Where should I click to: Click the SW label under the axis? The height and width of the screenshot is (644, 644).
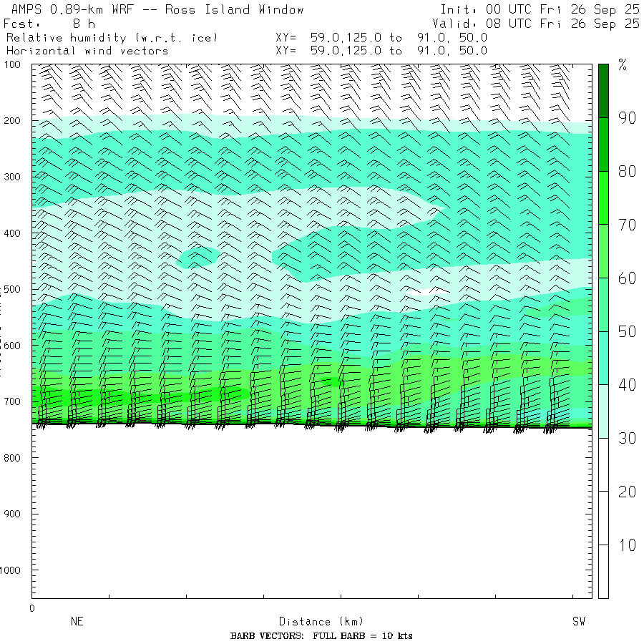(x=578, y=622)
